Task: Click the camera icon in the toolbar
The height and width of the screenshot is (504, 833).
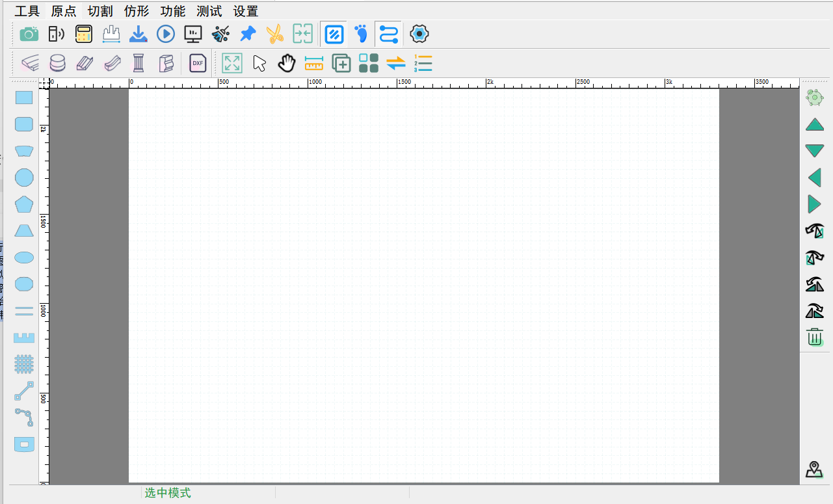Action: [29, 34]
